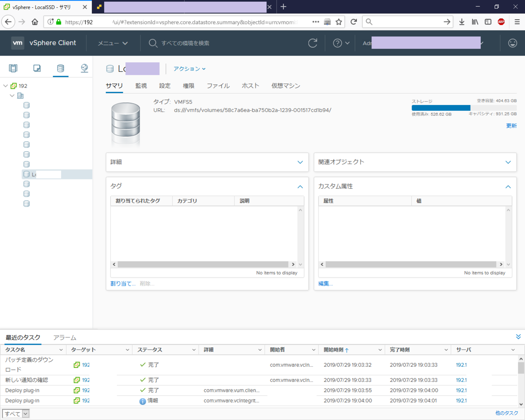Click the smiley feedback icon

tap(512, 43)
